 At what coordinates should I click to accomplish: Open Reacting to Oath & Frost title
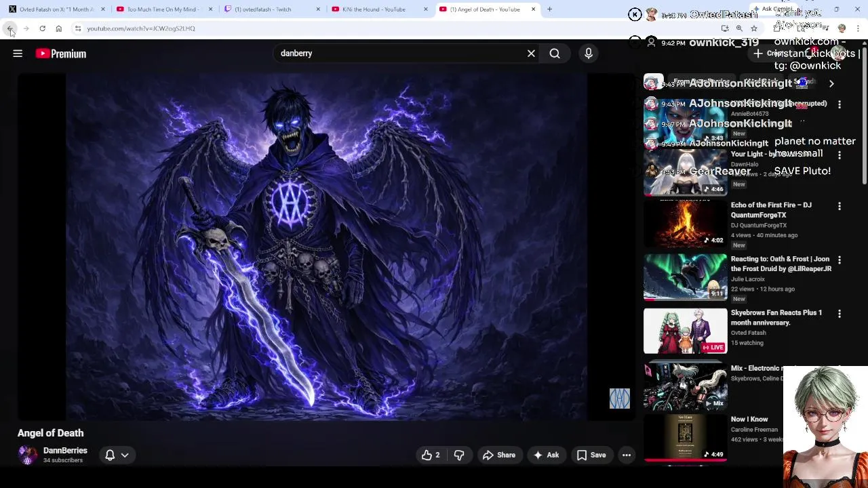[x=781, y=264]
